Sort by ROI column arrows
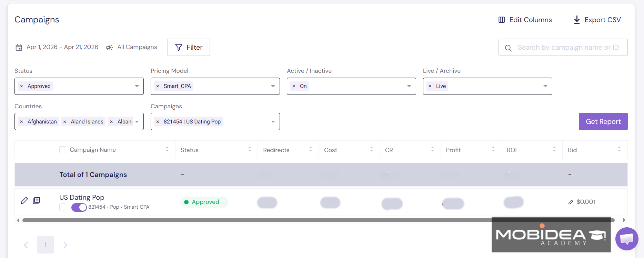This screenshot has width=644, height=258. [x=554, y=149]
